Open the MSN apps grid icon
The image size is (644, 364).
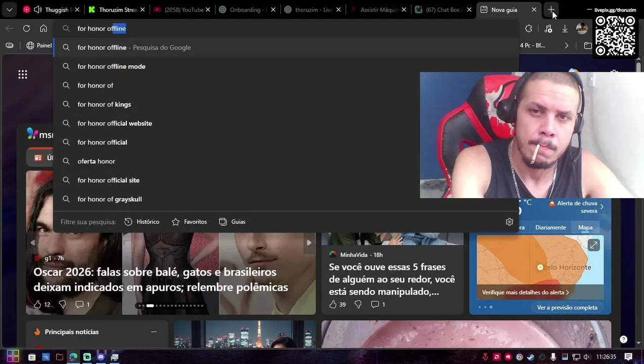click(x=23, y=74)
